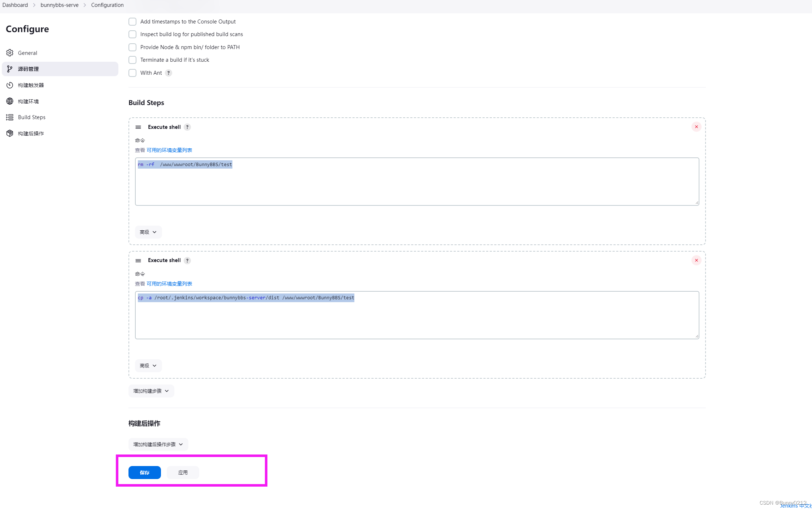Click the 保存 save button
The width and height of the screenshot is (812, 509).
[145, 473]
